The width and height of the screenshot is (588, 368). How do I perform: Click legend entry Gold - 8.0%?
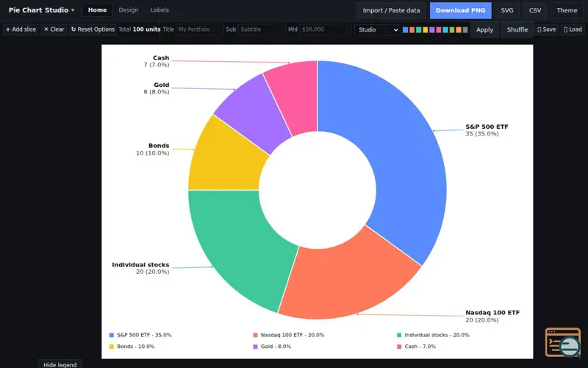click(x=272, y=347)
